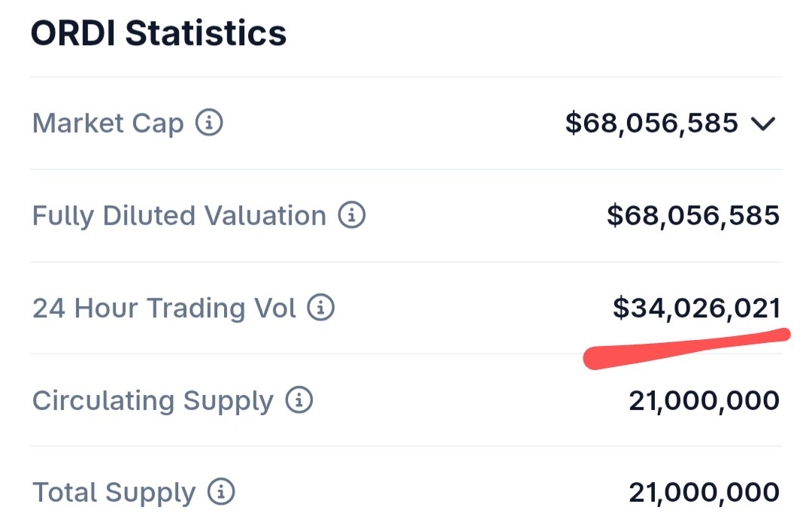Viewport: 812px width, 531px height.
Task: Select the red underline annotation mark
Action: click(686, 348)
